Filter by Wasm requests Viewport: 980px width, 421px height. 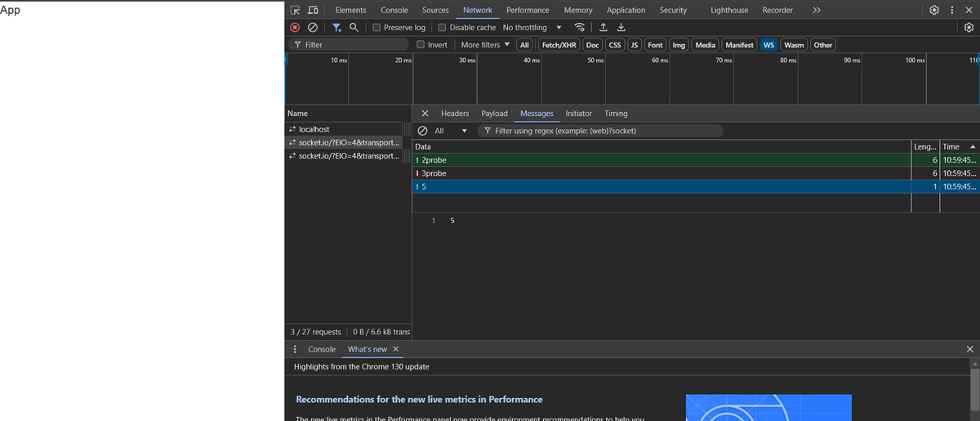click(x=794, y=45)
